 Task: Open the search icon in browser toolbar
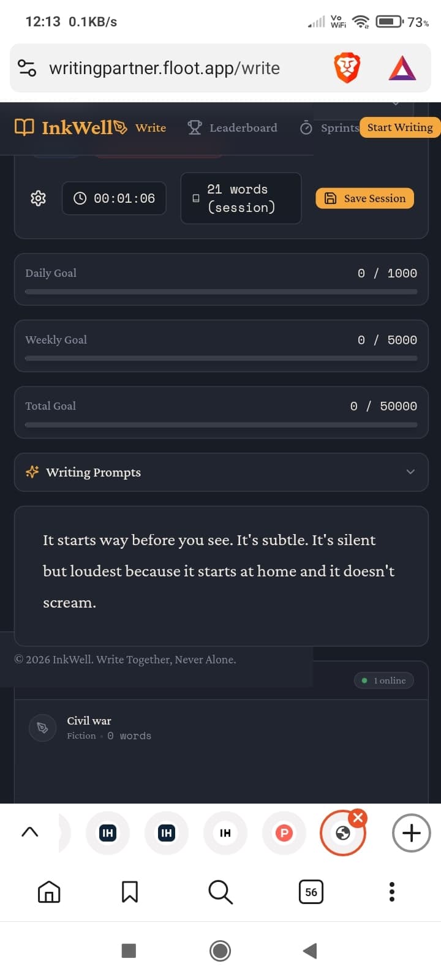pyautogui.click(x=220, y=892)
